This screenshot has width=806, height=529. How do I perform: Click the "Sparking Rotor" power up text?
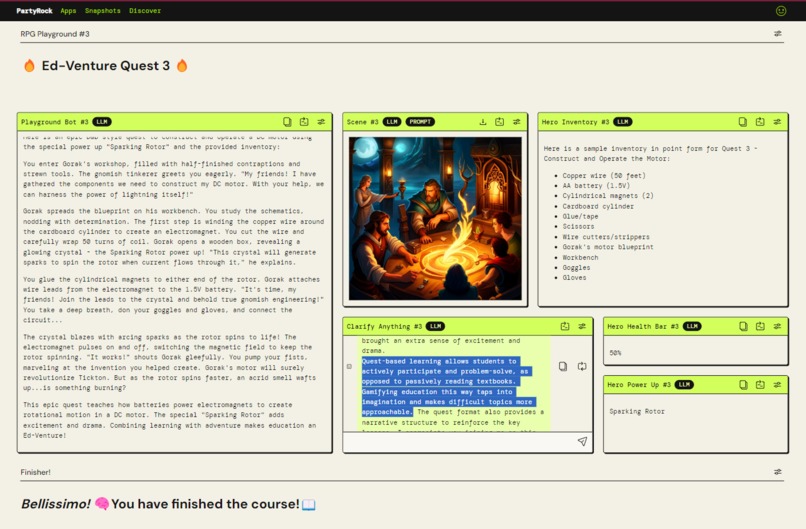(x=637, y=411)
